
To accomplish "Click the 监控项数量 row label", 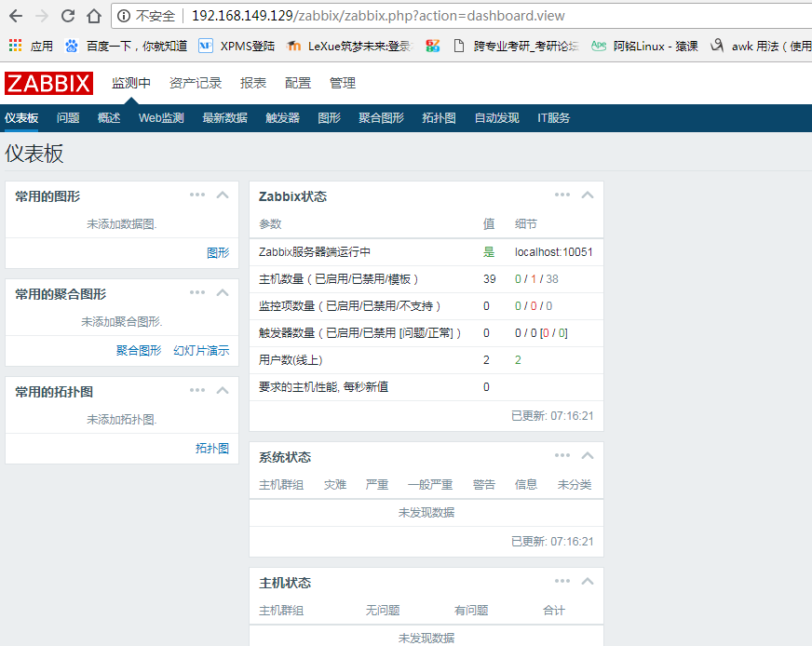I will 349,306.
